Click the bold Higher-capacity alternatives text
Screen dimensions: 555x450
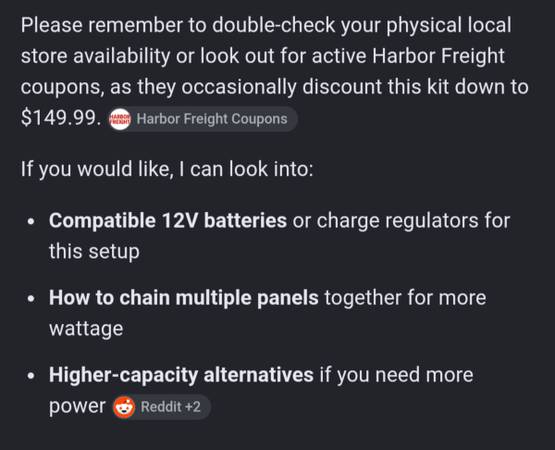click(181, 375)
